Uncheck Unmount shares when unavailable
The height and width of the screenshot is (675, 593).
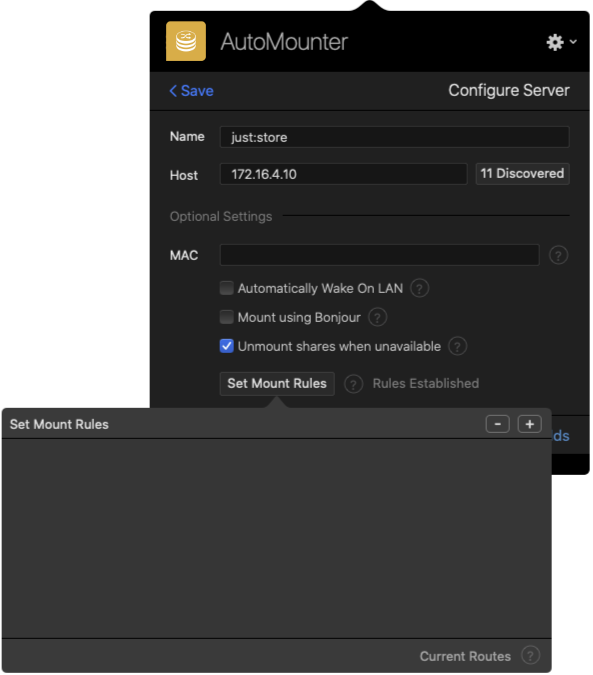(227, 346)
